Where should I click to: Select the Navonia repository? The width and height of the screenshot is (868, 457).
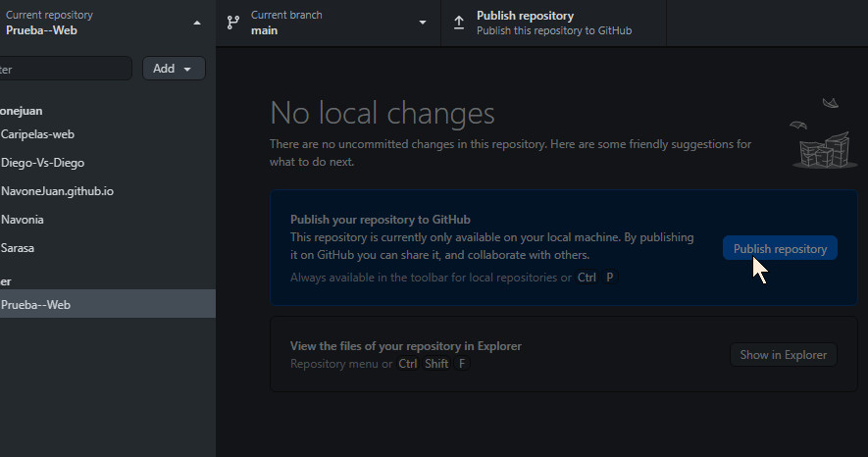tap(107, 219)
